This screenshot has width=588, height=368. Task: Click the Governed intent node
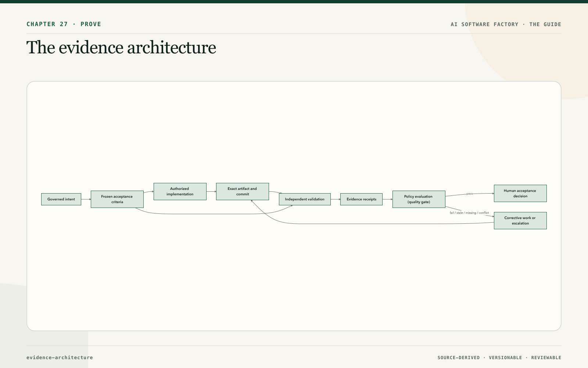[x=61, y=199]
